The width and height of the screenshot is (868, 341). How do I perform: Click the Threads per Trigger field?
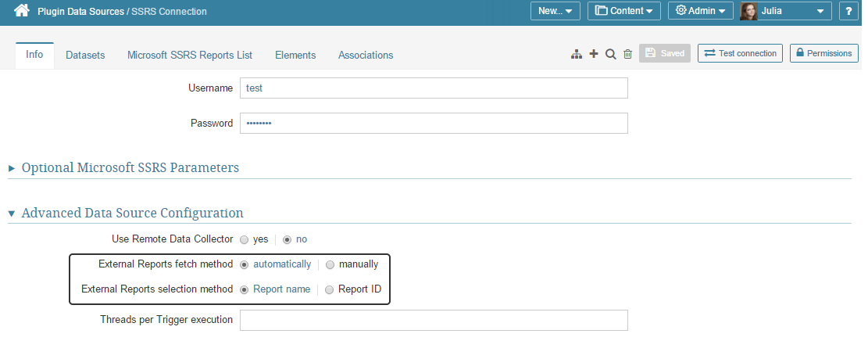[434, 320]
